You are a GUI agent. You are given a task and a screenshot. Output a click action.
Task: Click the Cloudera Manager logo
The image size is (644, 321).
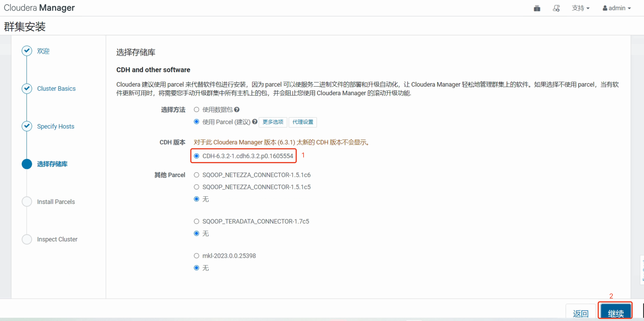(39, 8)
